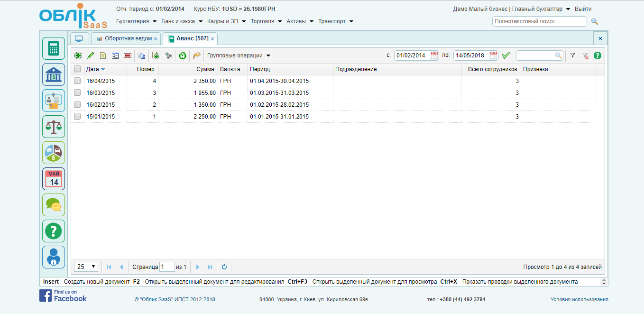Select checkbox for row dated 16/04/2015
This screenshot has height=314, width=644.
click(77, 81)
